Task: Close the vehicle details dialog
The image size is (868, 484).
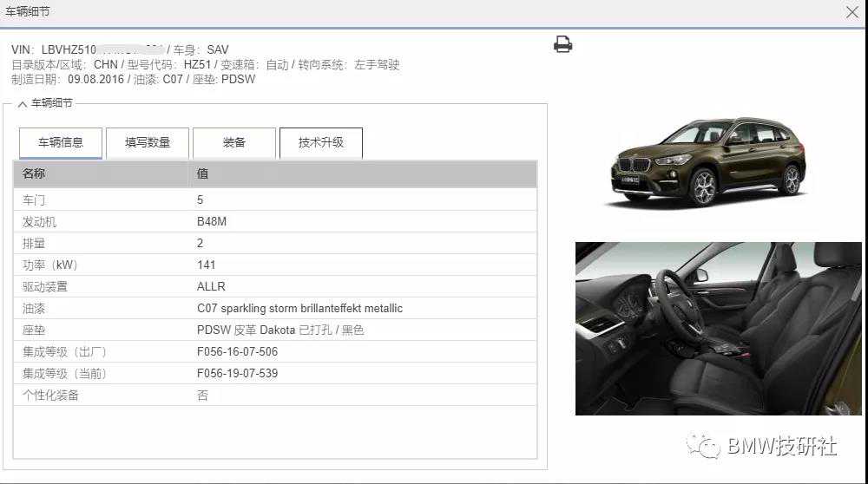Action: [852, 12]
